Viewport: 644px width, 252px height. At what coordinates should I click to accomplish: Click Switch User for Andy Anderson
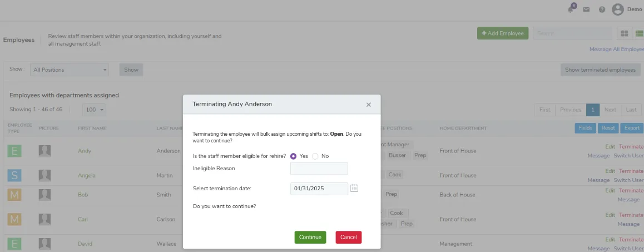[628, 156]
